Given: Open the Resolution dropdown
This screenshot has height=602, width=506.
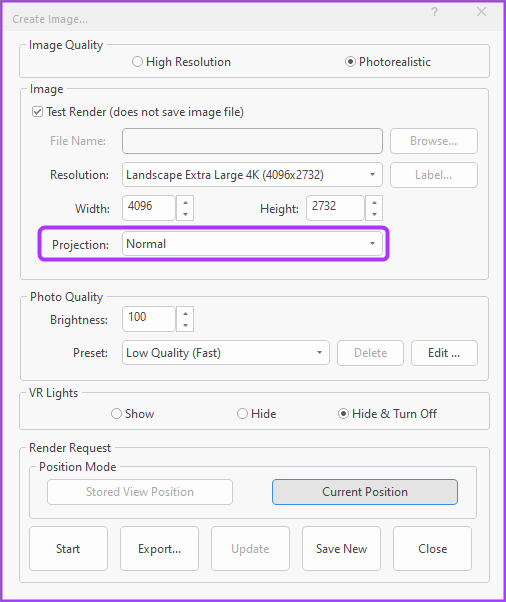Looking at the screenshot, I should [x=252, y=175].
